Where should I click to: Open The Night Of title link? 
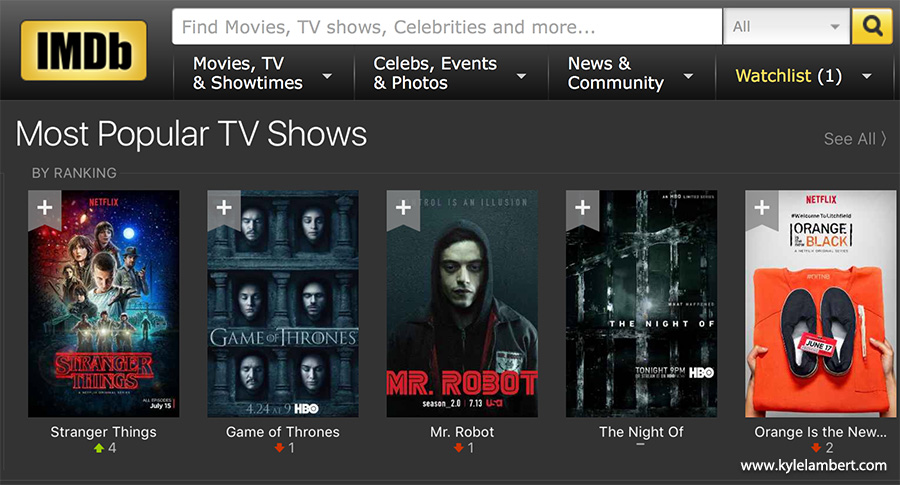641,432
